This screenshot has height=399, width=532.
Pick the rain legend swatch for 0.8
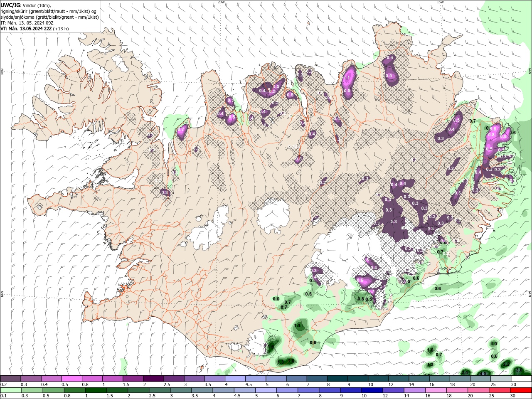pyautogui.click(x=74, y=390)
